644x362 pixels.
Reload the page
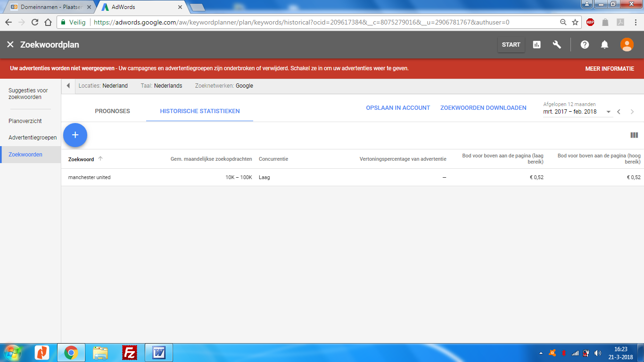click(35, 22)
